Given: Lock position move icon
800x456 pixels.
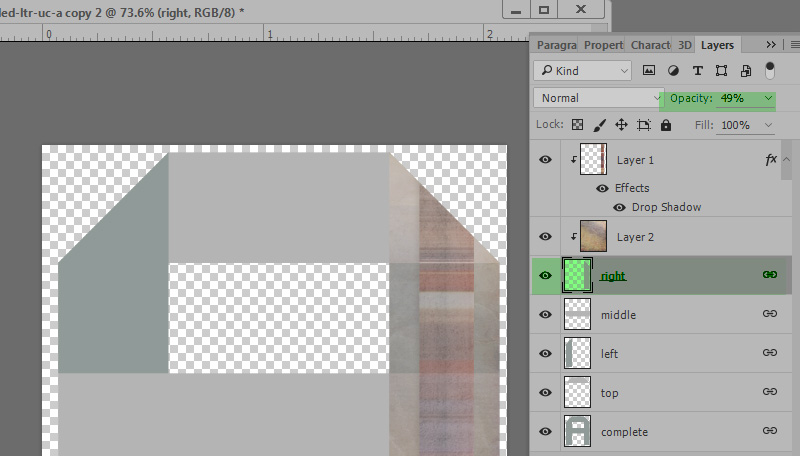Looking at the screenshot, I should coord(621,125).
